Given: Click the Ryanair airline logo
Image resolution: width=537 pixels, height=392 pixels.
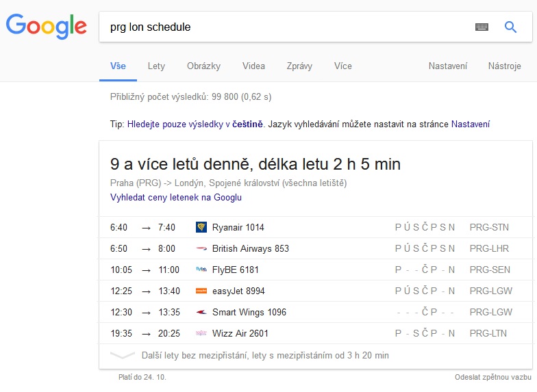Looking at the screenshot, I should (201, 227).
